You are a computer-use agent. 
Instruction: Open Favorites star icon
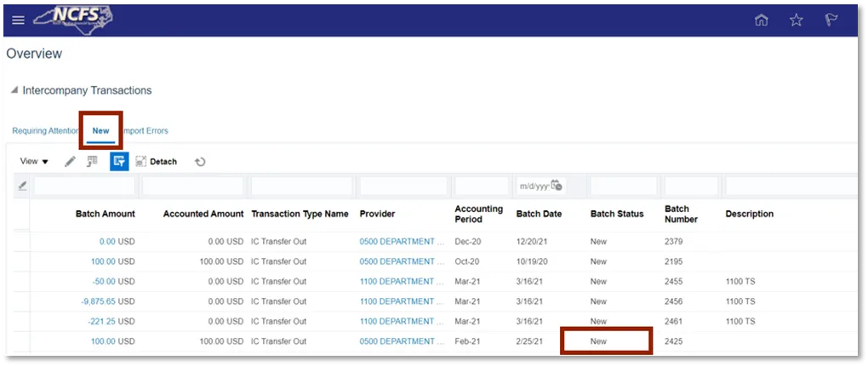(796, 20)
